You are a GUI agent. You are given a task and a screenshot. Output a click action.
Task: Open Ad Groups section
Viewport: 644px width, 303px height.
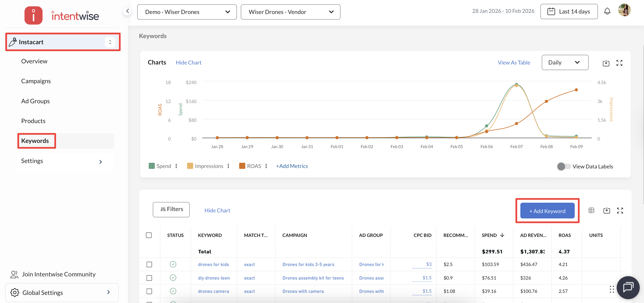35,101
